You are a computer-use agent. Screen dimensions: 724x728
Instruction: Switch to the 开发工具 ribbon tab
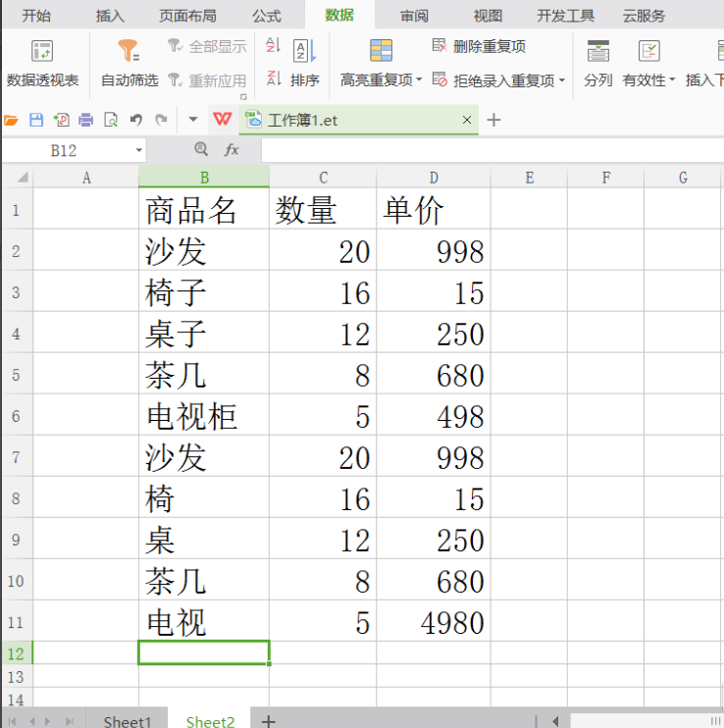pos(565,16)
